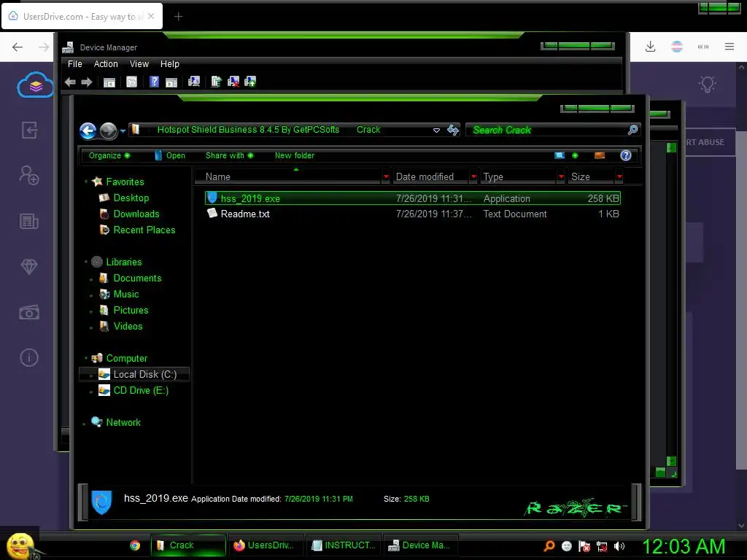Click news page icon in UsersDrive sidebar
Viewport: 747px width, 560px height.
pos(29,221)
